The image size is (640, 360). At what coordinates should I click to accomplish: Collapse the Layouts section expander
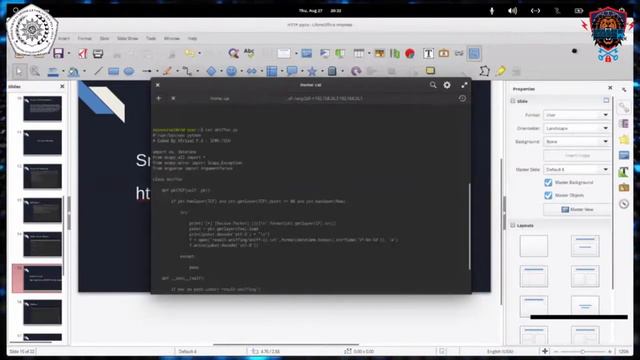pos(513,225)
